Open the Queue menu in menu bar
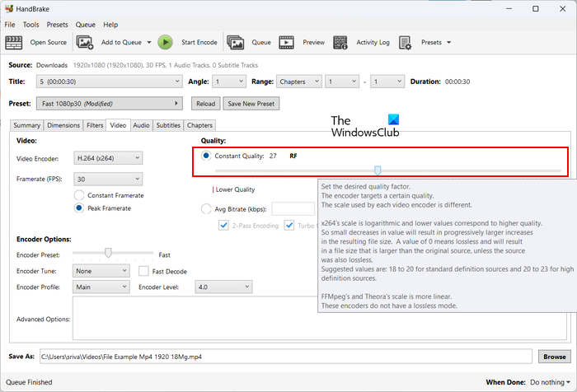Viewport: 577px width, 392px height. point(86,25)
